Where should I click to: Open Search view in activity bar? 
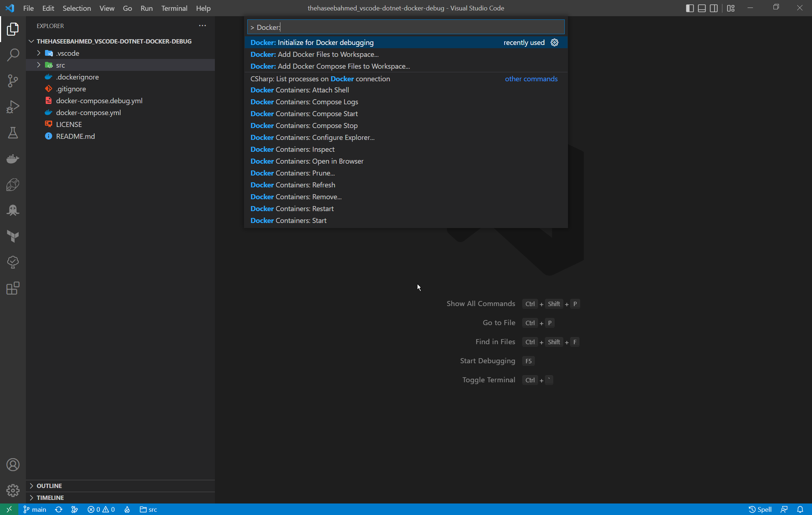click(13, 55)
